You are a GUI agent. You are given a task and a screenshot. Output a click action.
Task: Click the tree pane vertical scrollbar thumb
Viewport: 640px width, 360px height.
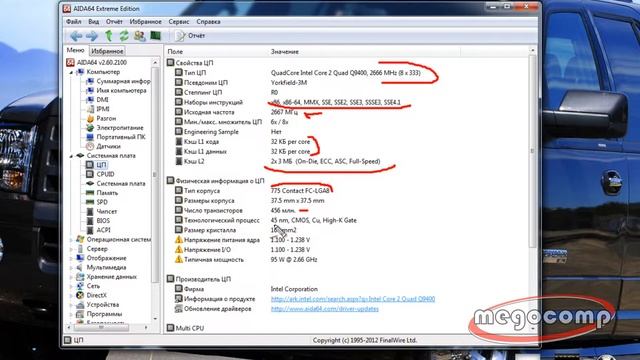[155, 175]
